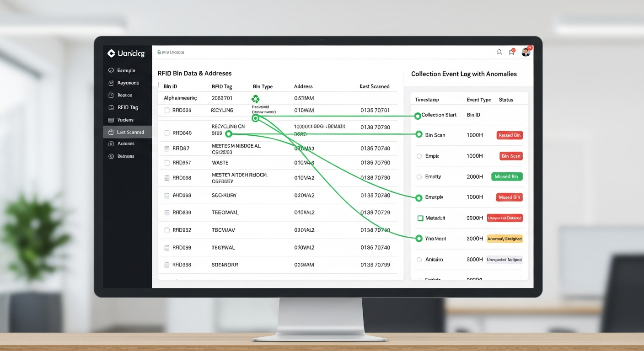Click the TEEOWAL tag cell
The image size is (644, 351).
(225, 213)
